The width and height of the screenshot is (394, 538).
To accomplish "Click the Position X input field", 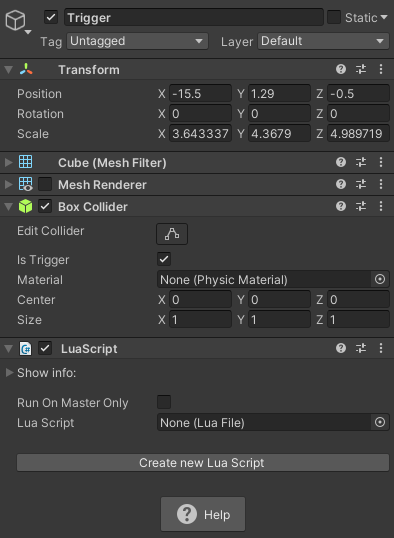I will click(x=200, y=94).
